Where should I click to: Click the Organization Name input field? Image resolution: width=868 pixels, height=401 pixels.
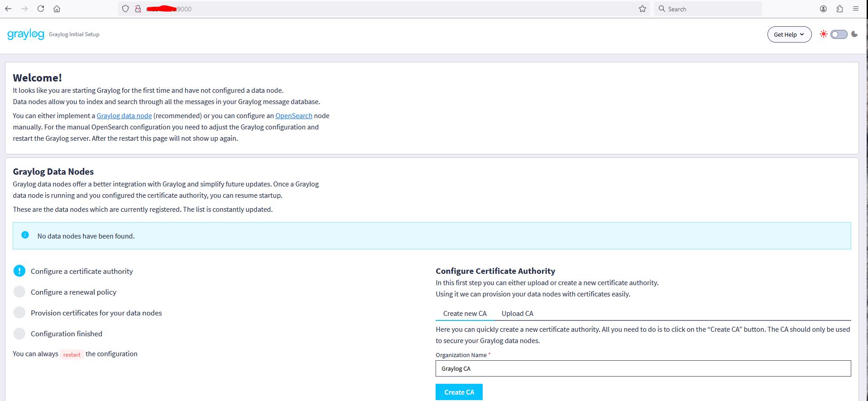(x=643, y=368)
